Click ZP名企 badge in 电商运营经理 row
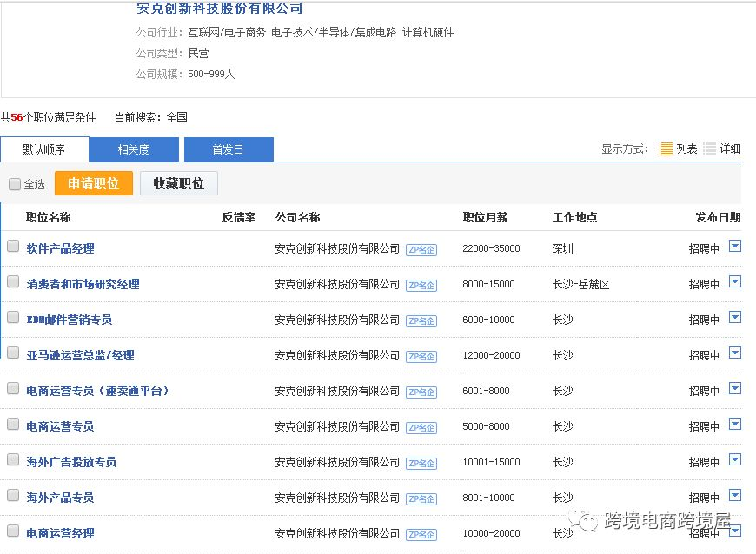Image resolution: width=756 pixels, height=554 pixels. click(421, 535)
